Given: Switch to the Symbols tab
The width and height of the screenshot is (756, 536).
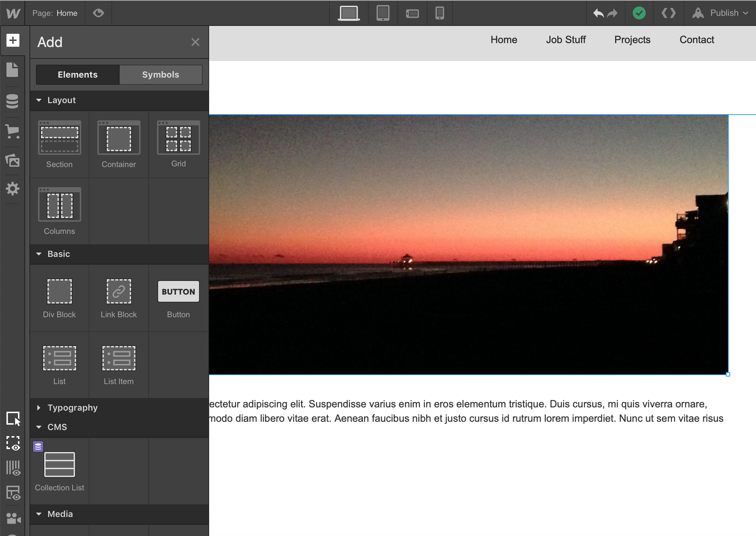Looking at the screenshot, I should coord(161,75).
